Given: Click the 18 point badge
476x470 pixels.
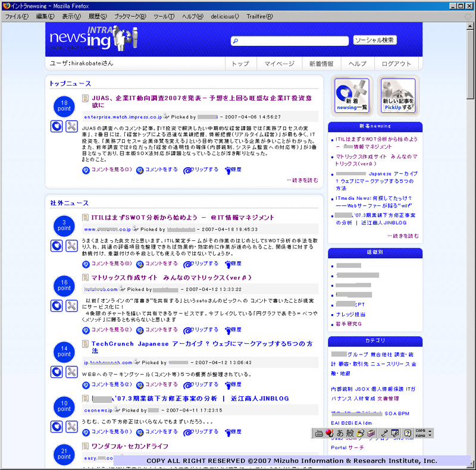Looking at the screenshot, I should click(x=64, y=106).
